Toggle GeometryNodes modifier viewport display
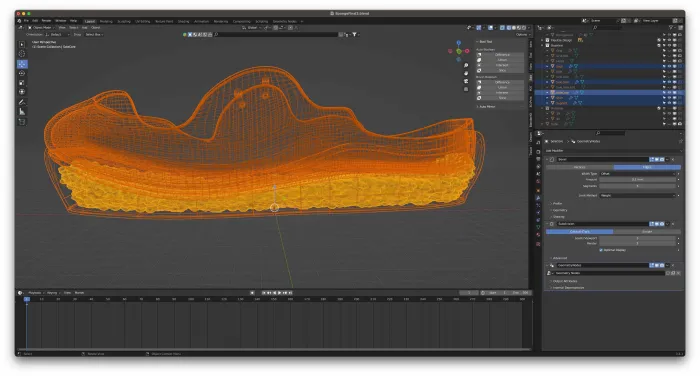This screenshot has height=376, width=700. point(657,265)
